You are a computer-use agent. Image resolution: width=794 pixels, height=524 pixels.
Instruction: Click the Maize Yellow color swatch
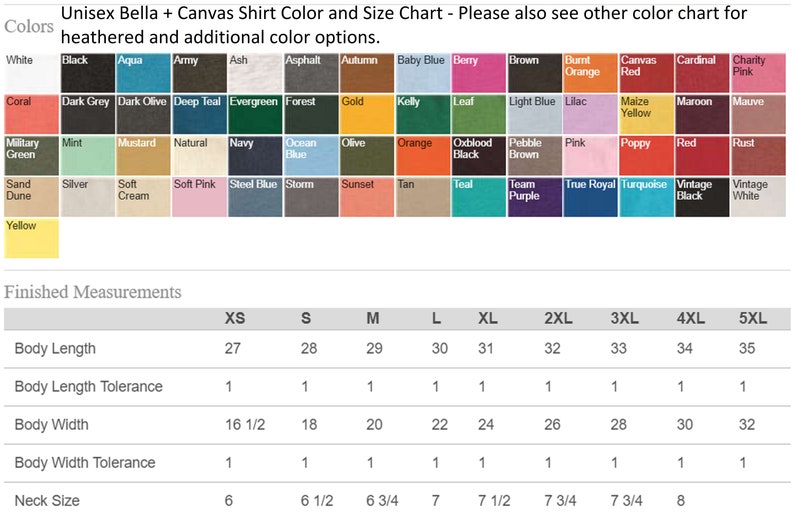[646, 114]
